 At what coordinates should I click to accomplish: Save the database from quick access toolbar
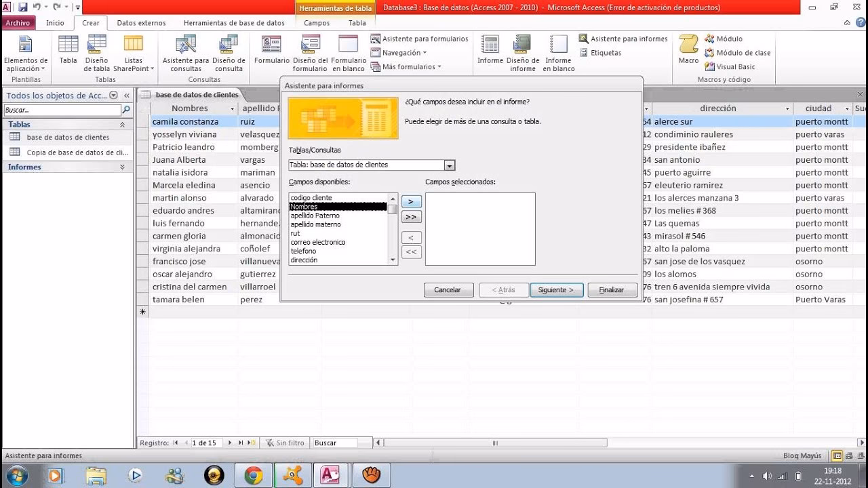coord(22,7)
